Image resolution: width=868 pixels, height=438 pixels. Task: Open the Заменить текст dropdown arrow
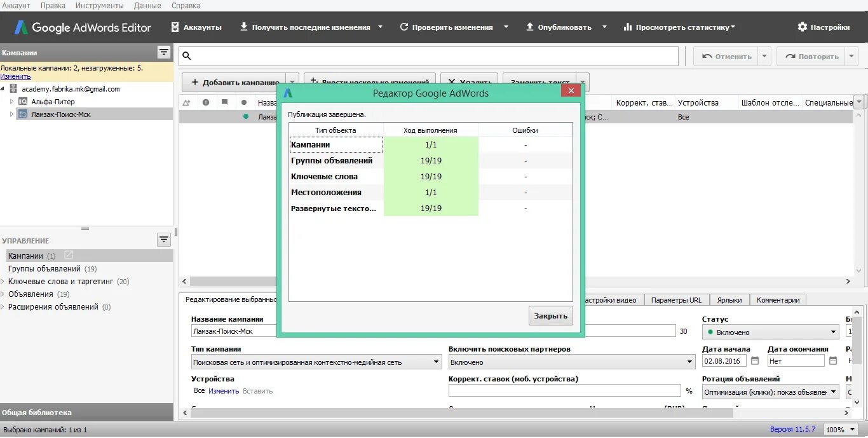[583, 83]
